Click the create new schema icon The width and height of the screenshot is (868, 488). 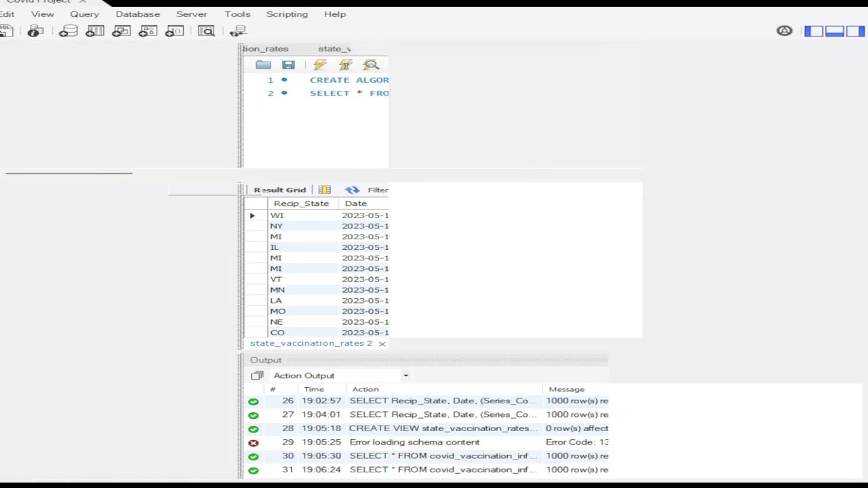pyautogui.click(x=68, y=31)
